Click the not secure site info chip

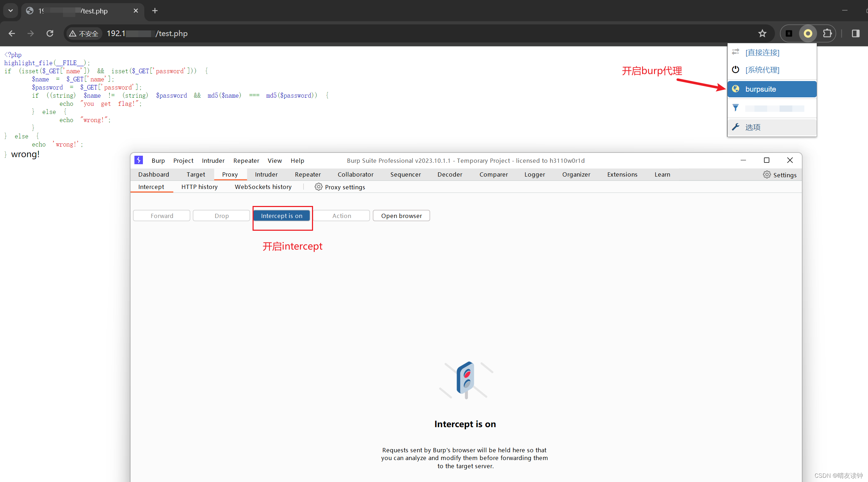pos(84,34)
